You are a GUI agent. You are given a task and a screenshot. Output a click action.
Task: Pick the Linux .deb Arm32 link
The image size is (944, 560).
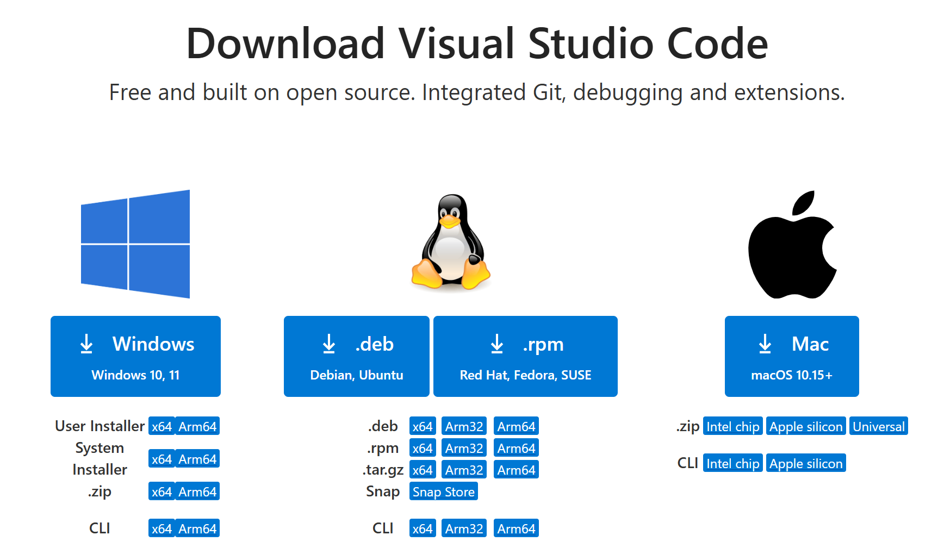[464, 427]
